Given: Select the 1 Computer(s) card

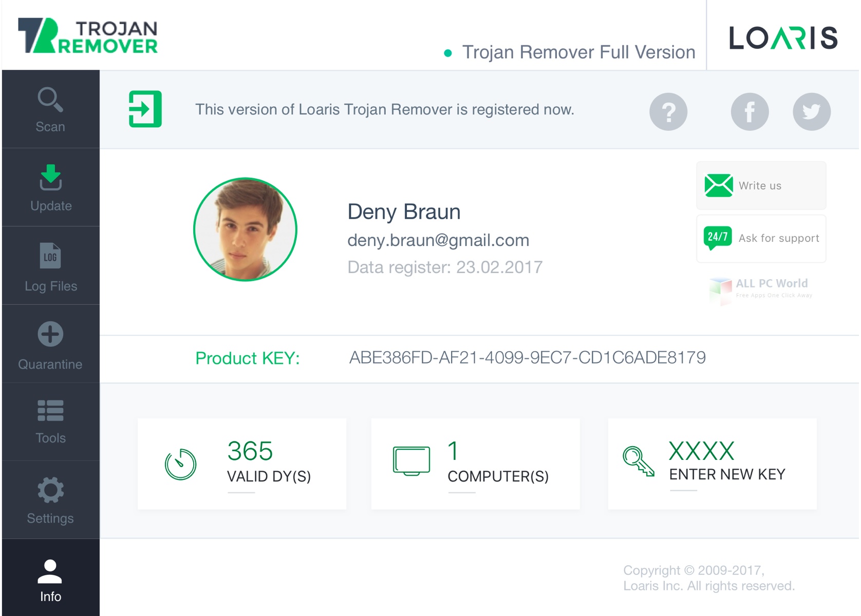Looking at the screenshot, I should tap(475, 464).
